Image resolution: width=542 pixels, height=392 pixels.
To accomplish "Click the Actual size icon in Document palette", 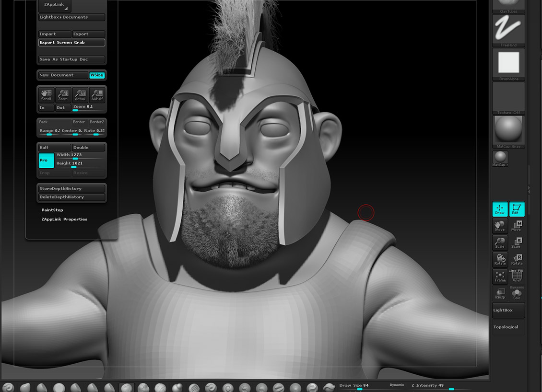I will (x=80, y=94).
